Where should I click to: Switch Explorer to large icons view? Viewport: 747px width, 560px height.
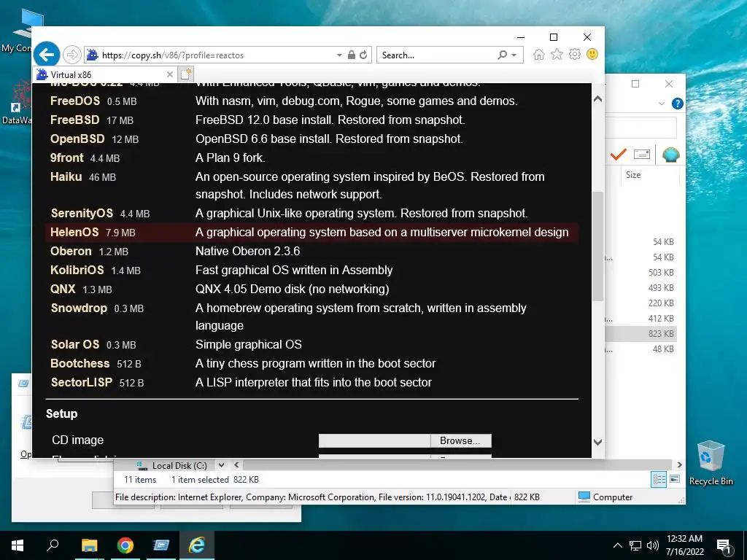(x=675, y=479)
